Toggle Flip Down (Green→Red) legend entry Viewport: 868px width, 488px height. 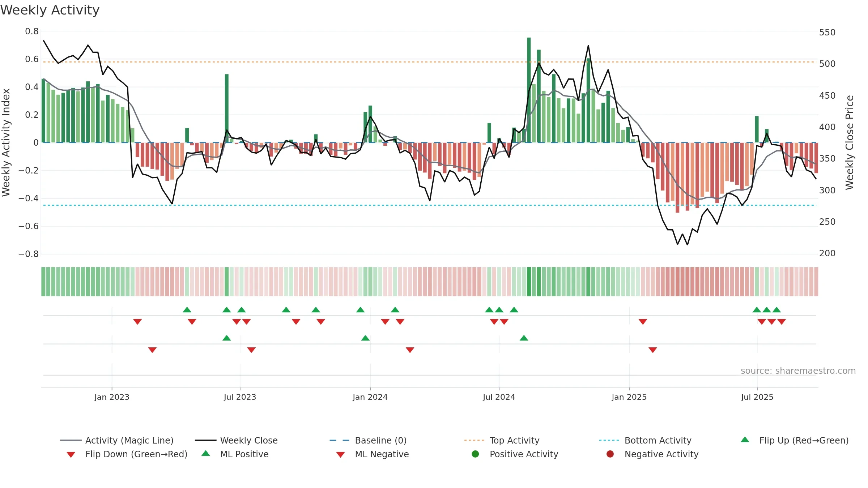(x=127, y=454)
